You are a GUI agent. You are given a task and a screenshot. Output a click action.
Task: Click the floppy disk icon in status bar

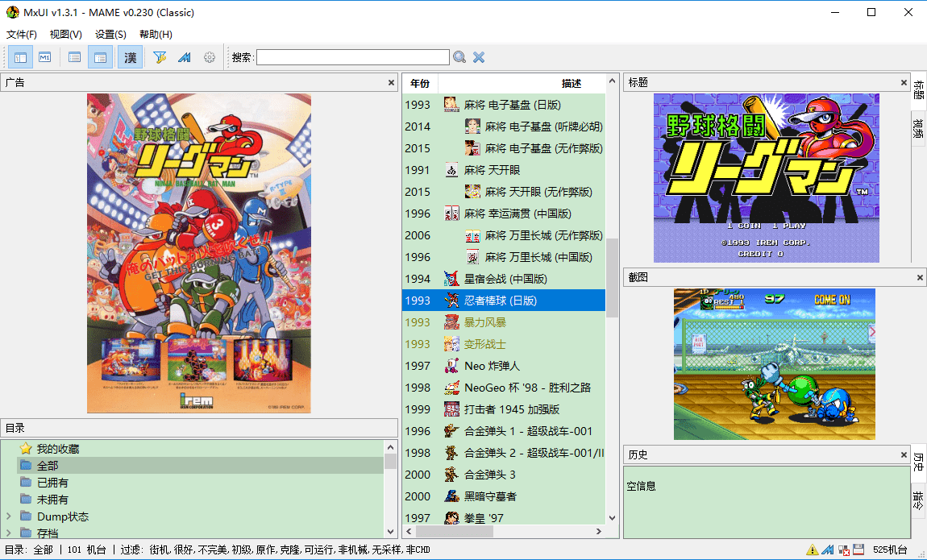(858, 550)
